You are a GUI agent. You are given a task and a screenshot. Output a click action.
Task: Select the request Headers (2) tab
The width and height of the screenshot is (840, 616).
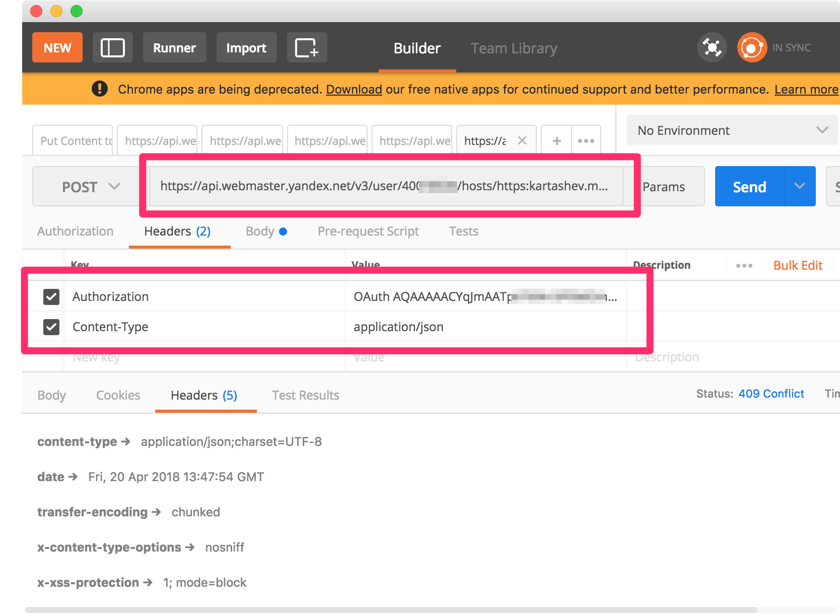[x=178, y=232]
